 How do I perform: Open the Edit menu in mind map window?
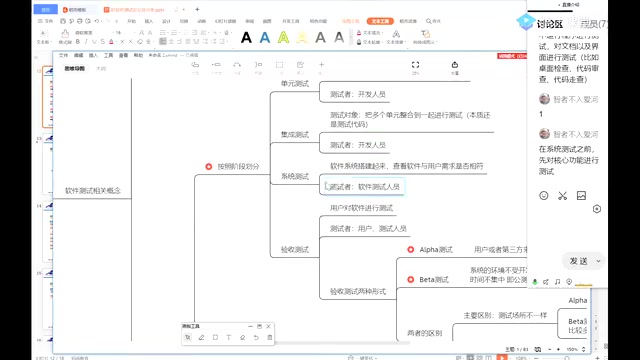[x=78, y=55]
